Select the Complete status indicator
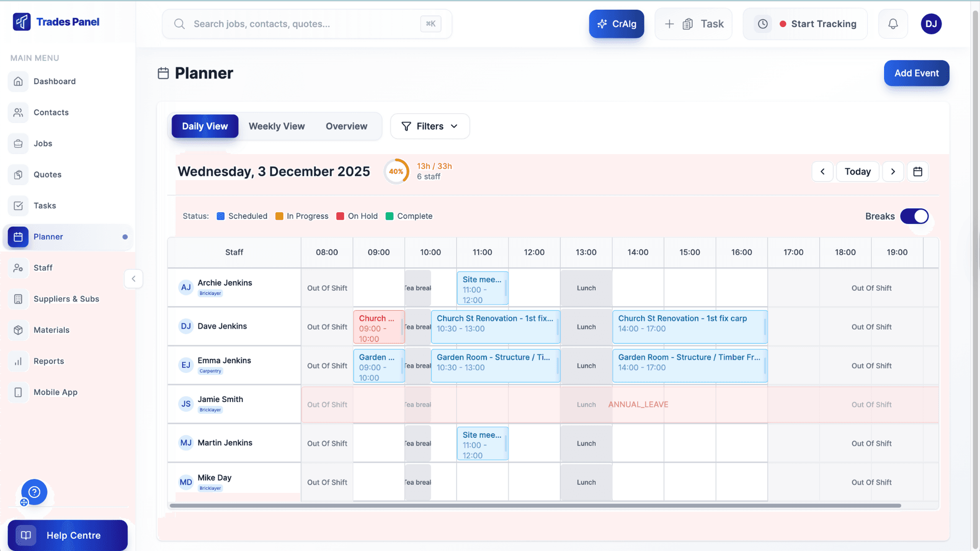This screenshot has height=551, width=980. 389,216
